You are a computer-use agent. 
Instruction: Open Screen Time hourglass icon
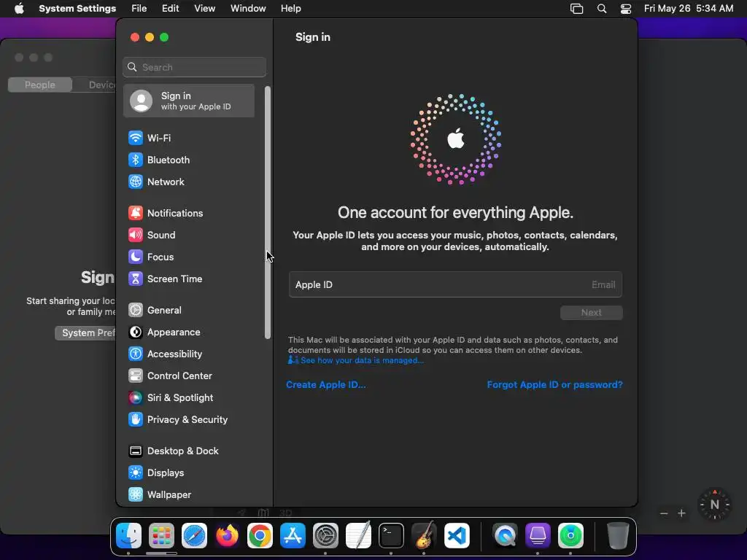135,279
